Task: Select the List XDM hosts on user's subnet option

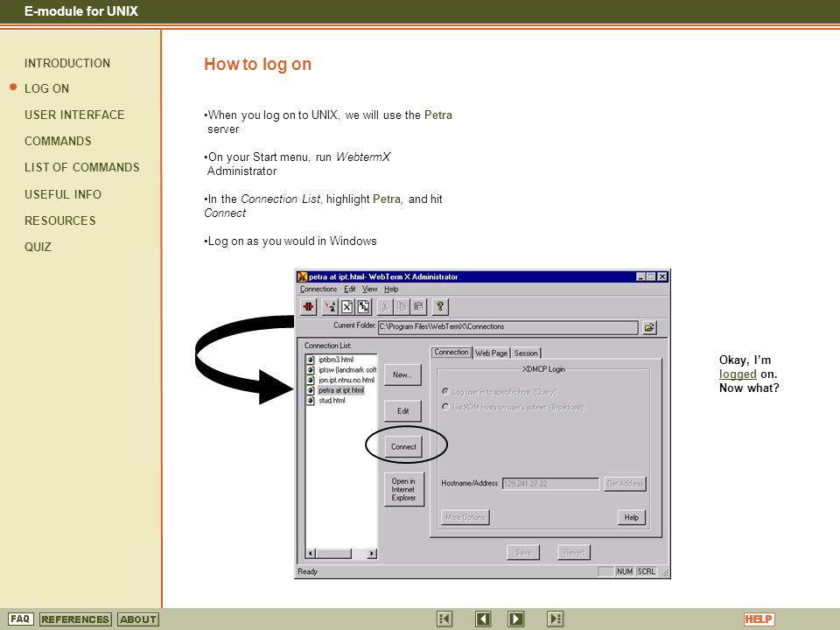Action: coord(445,407)
